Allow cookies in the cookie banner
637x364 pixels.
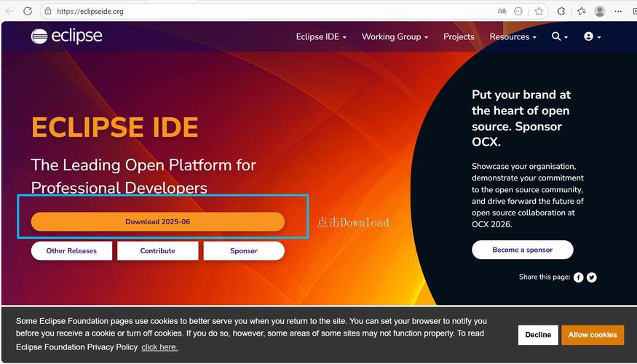coord(592,335)
